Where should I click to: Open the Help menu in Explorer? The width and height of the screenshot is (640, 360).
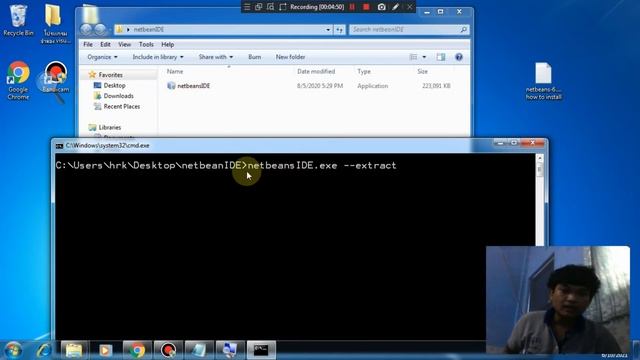[167, 44]
